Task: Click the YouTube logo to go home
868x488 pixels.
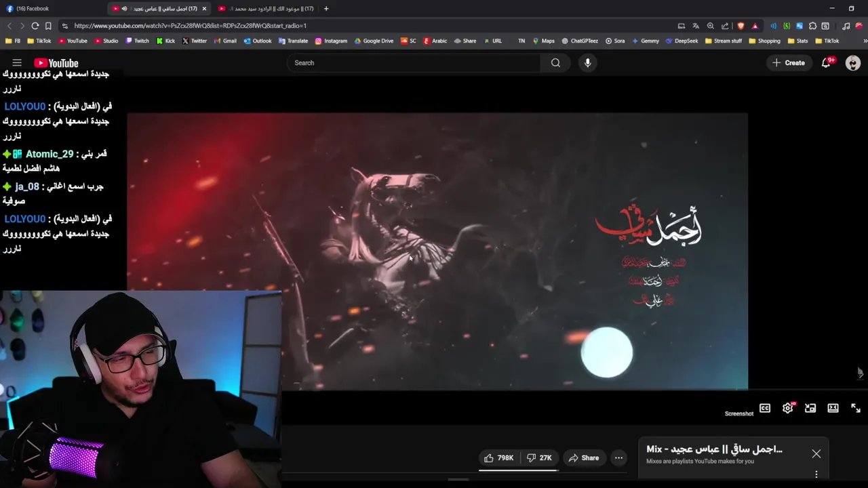Action: coord(56,63)
